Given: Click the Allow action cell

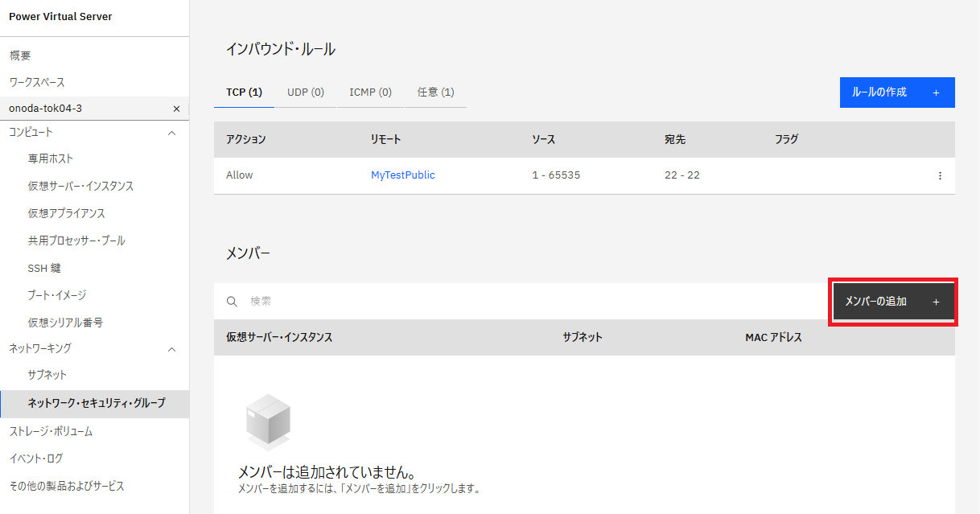Looking at the screenshot, I should (x=239, y=175).
